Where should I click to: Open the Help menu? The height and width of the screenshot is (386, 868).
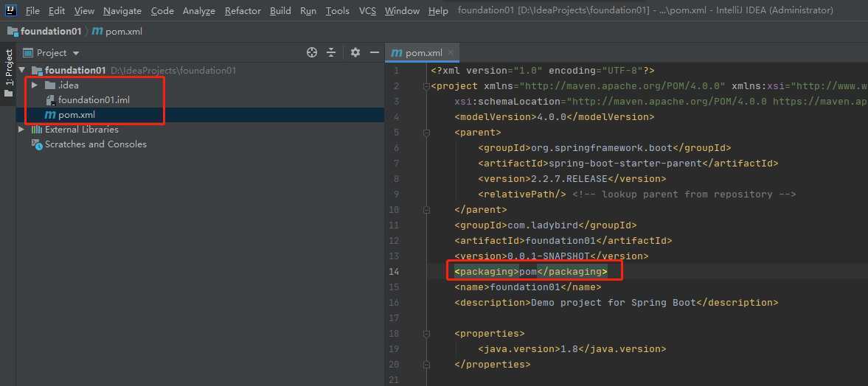(x=439, y=10)
